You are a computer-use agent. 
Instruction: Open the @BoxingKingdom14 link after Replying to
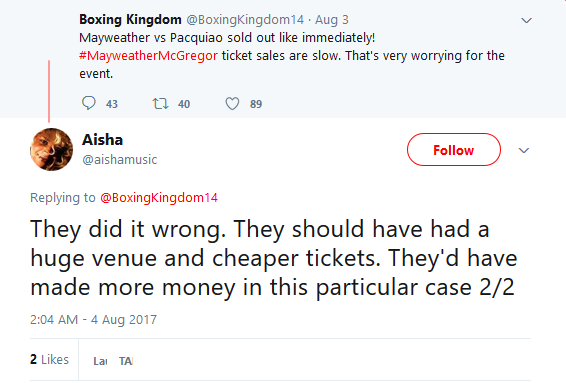pyautogui.click(x=159, y=198)
